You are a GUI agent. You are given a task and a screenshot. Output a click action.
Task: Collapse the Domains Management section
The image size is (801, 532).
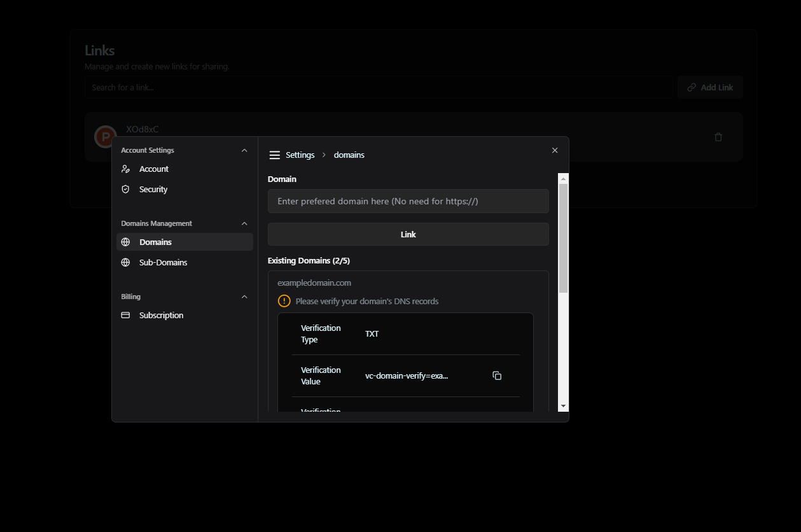point(244,224)
